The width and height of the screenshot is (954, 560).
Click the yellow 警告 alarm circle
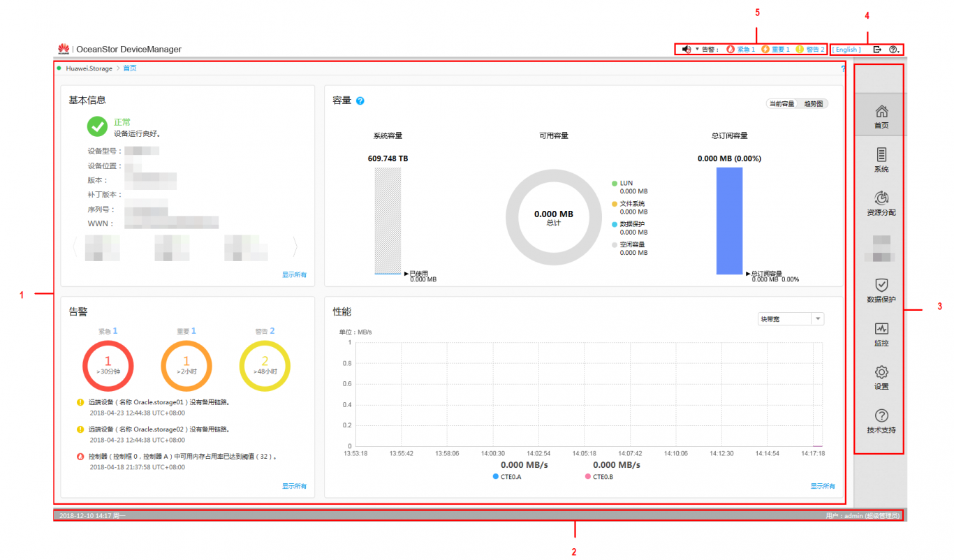265,365
